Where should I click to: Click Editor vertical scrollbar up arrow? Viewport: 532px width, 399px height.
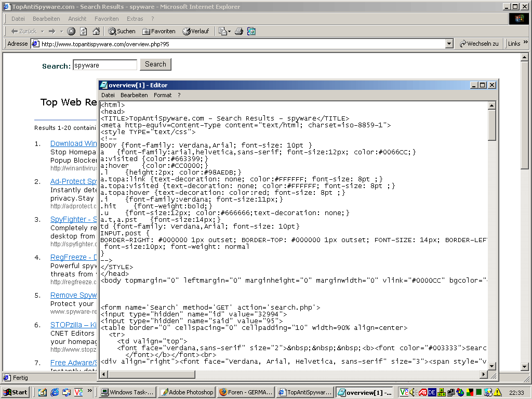point(492,105)
